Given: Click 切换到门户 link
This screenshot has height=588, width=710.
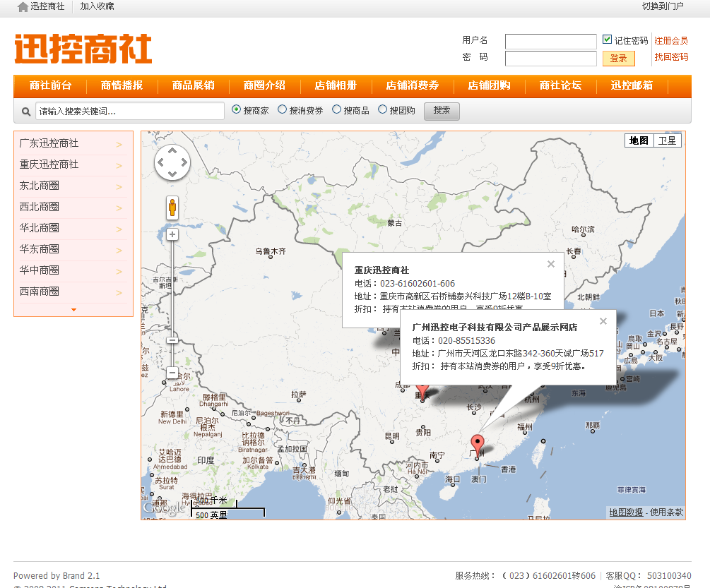Looking at the screenshot, I should click(663, 6).
